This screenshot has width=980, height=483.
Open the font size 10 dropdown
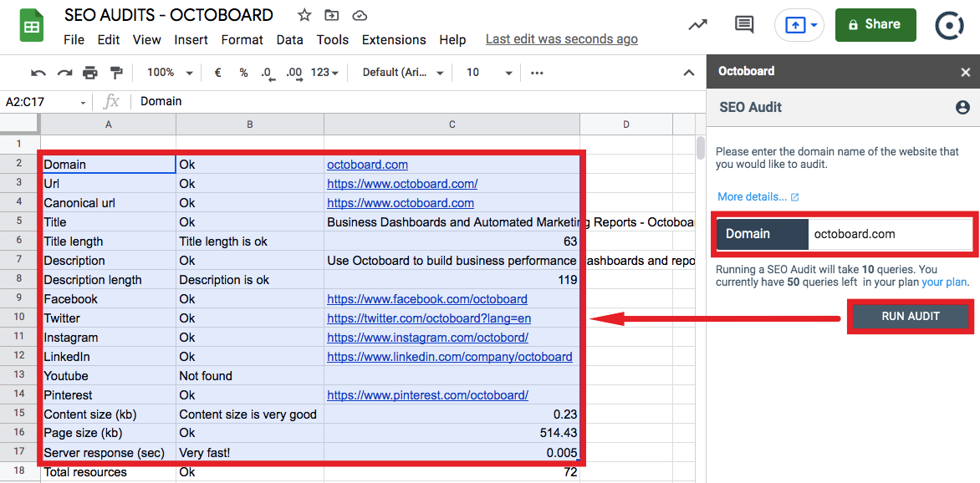point(489,73)
